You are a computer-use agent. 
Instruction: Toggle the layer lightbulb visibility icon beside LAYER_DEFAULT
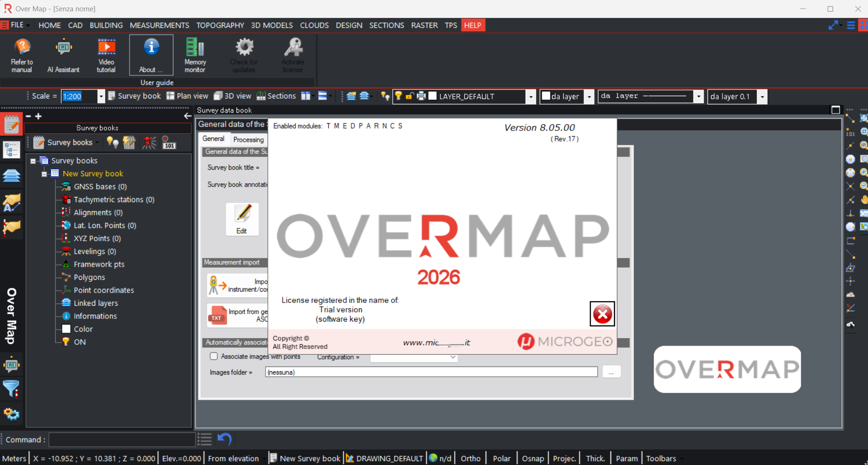pyautogui.click(x=398, y=96)
